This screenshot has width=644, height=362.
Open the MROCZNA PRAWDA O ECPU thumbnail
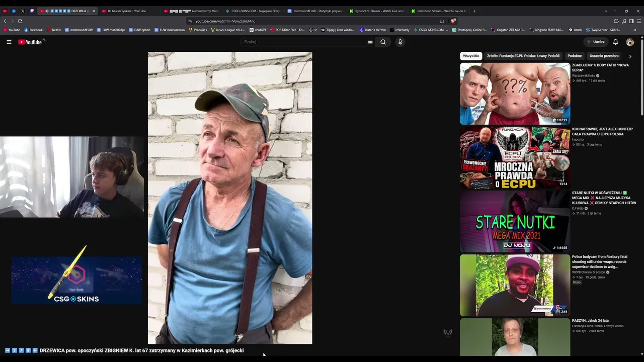pyautogui.click(x=515, y=157)
